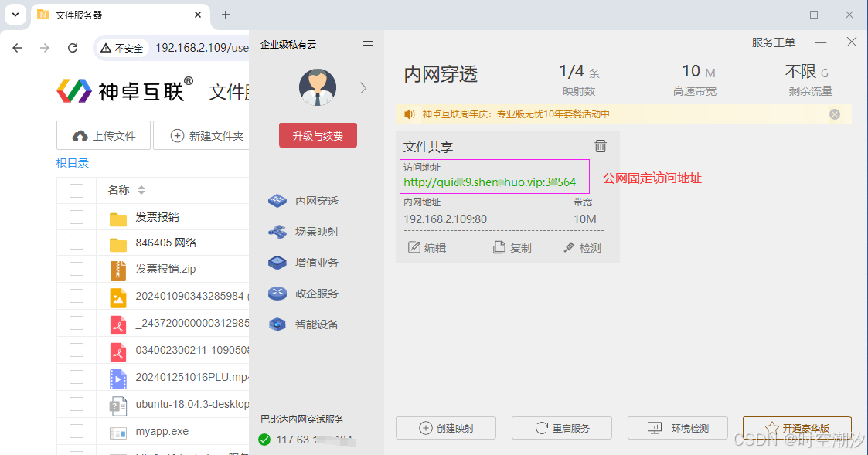Select the 文件服务器 browser tab
This screenshot has height=455, width=868.
coord(121,15)
